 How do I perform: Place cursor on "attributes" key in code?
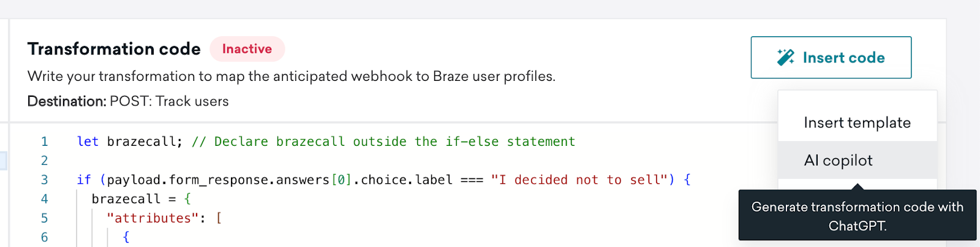pos(153,218)
